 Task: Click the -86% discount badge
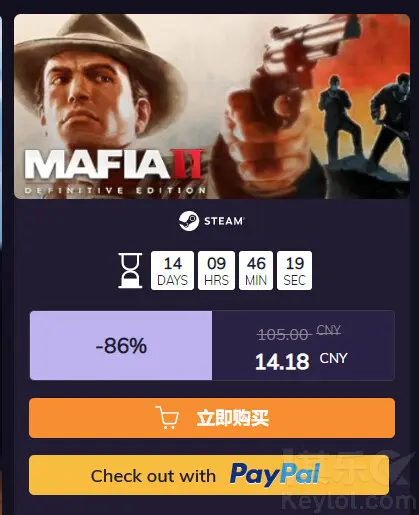coord(121,345)
